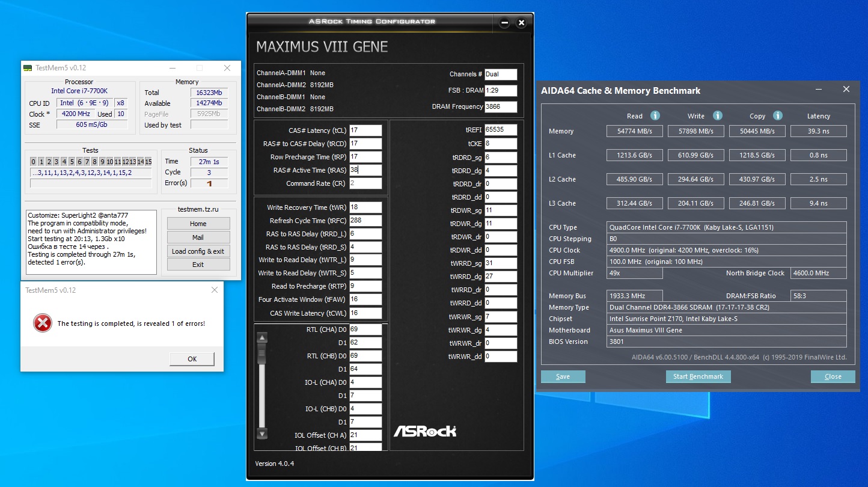Click the red error icon in the dialog

coord(42,323)
